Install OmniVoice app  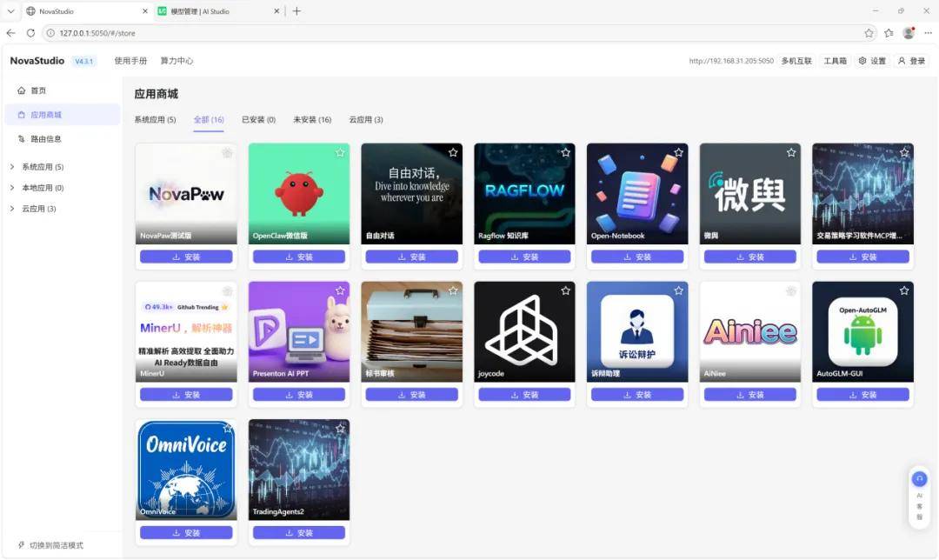tap(186, 532)
